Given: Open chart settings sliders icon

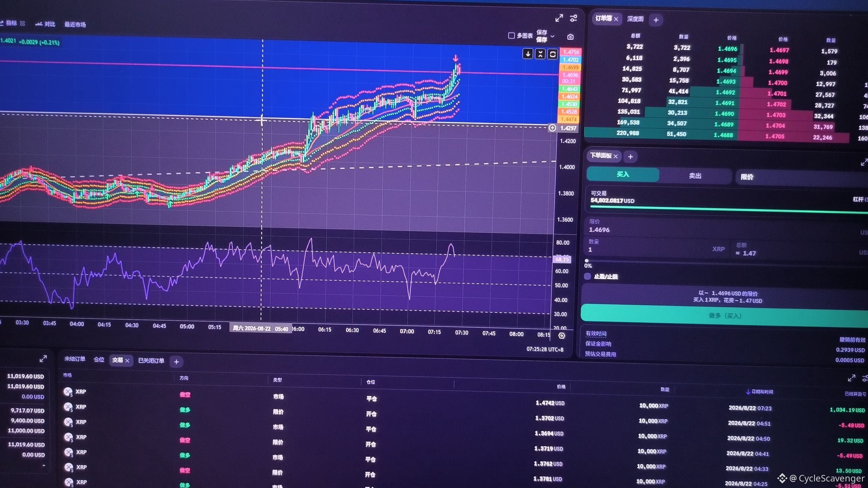Looking at the screenshot, I should pyautogui.click(x=574, y=18).
